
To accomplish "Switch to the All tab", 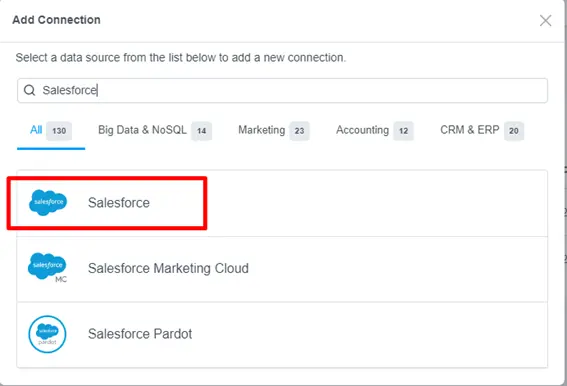I will coord(51,130).
